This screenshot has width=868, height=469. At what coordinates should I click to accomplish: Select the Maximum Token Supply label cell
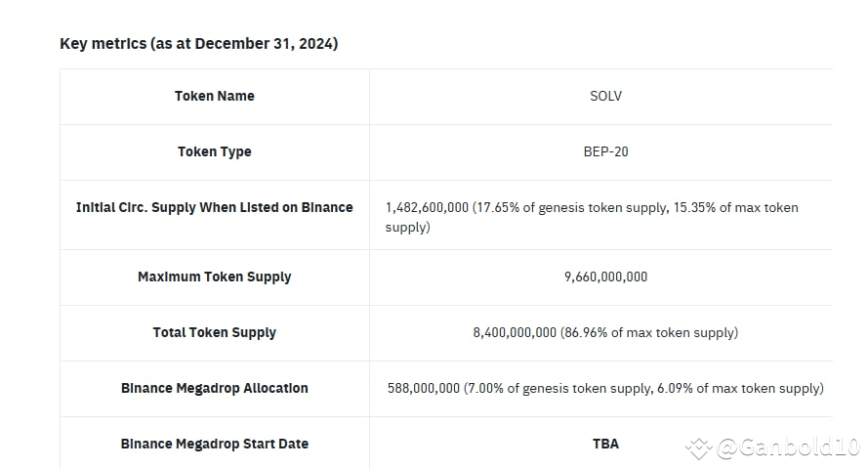(x=215, y=277)
